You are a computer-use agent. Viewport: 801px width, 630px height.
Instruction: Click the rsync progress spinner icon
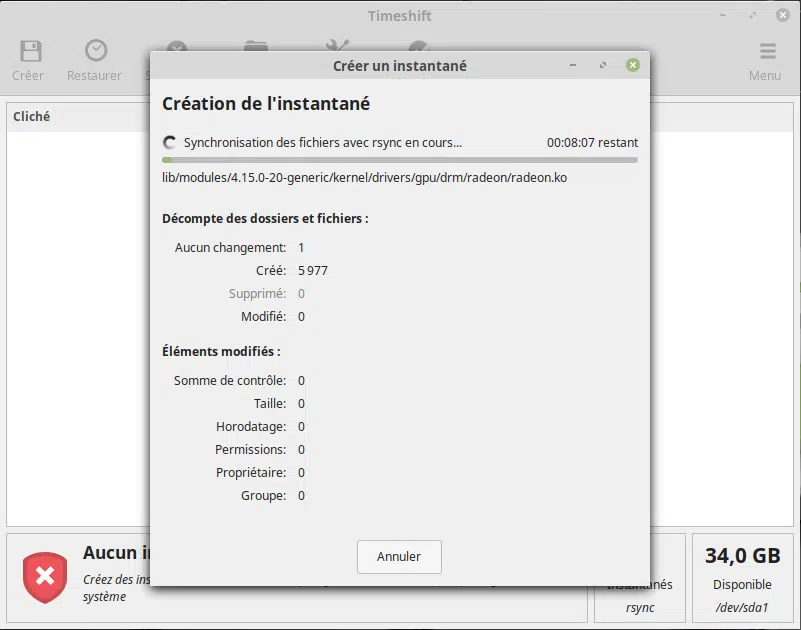point(169,143)
